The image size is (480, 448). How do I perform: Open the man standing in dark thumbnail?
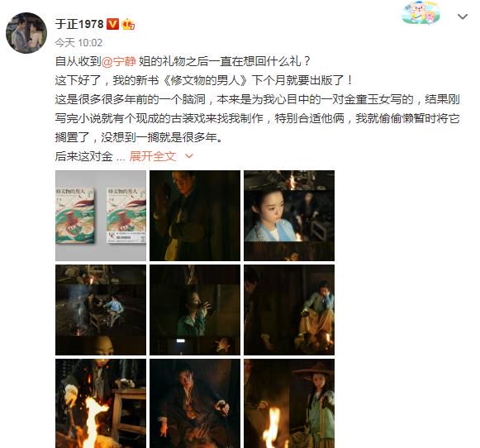pyautogui.click(x=195, y=216)
